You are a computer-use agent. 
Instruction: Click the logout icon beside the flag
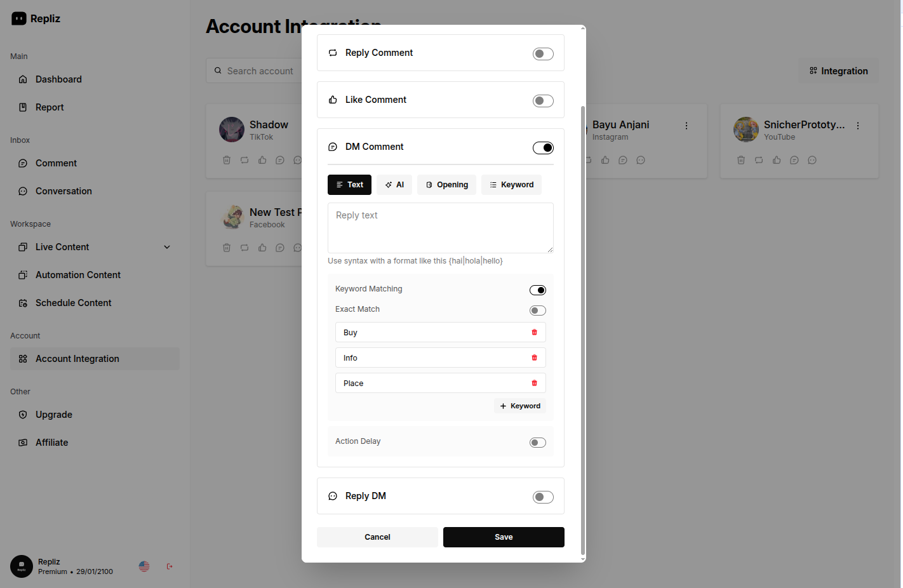[x=170, y=566]
